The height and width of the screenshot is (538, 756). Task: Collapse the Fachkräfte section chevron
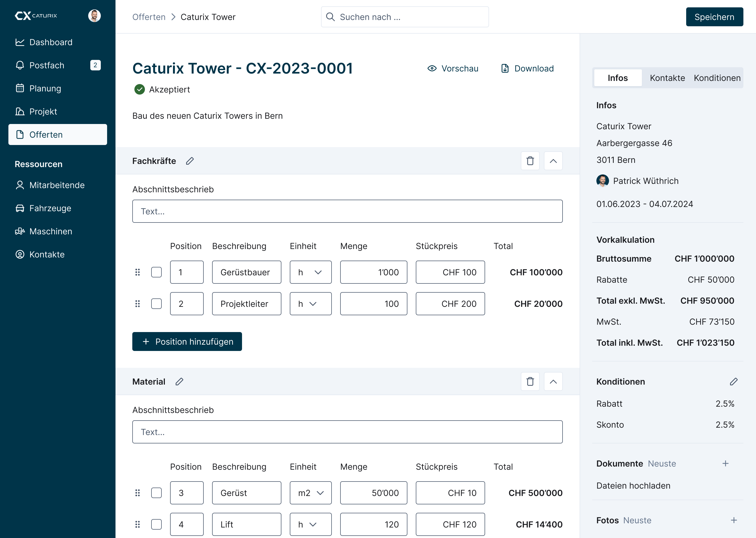pos(553,161)
